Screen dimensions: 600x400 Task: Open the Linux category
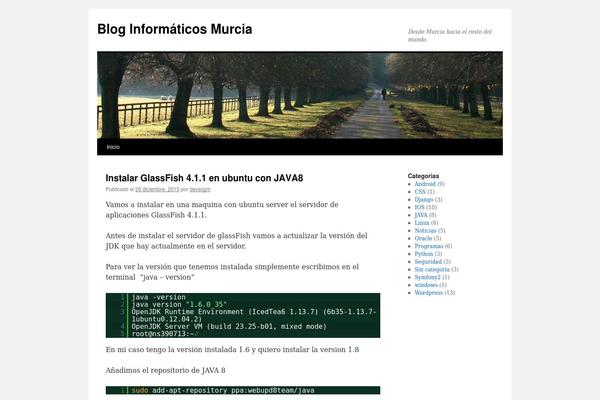(x=422, y=223)
